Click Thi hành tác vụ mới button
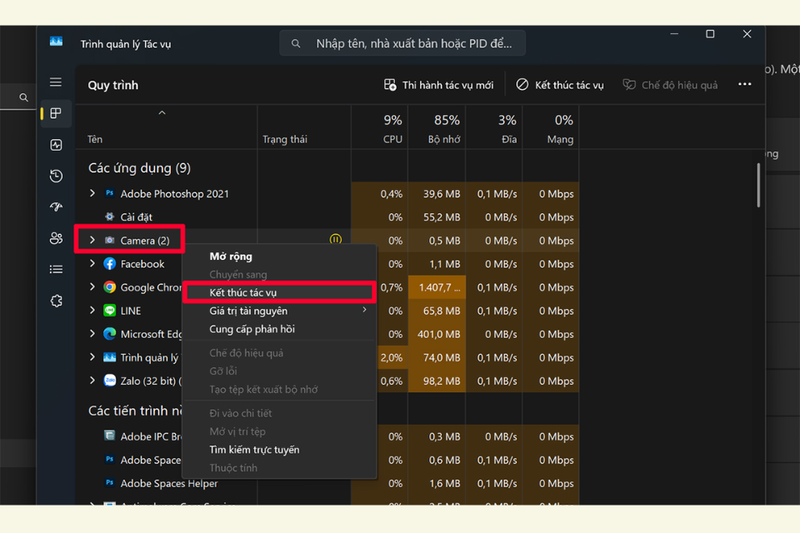 pos(438,85)
